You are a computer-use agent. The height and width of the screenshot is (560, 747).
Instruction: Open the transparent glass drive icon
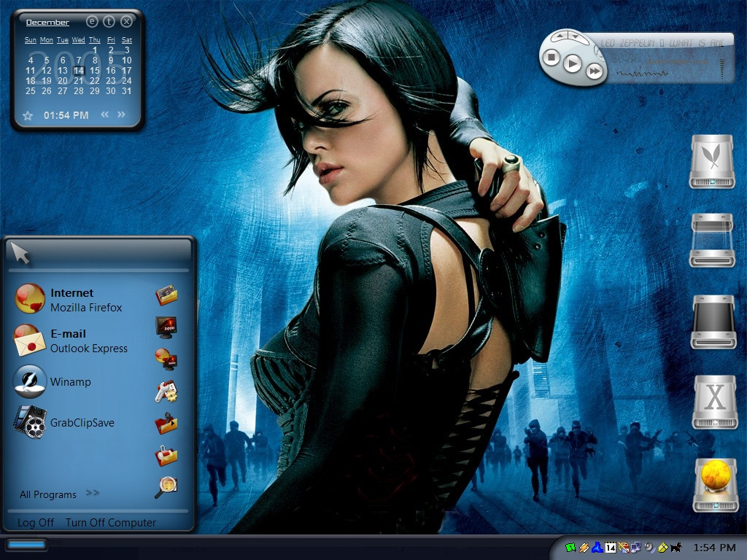click(x=712, y=241)
